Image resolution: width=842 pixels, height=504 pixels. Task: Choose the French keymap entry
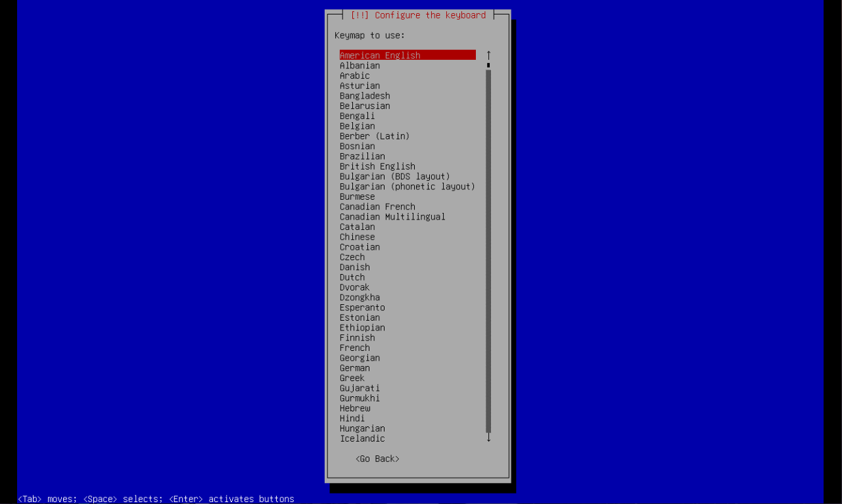pyautogui.click(x=354, y=348)
